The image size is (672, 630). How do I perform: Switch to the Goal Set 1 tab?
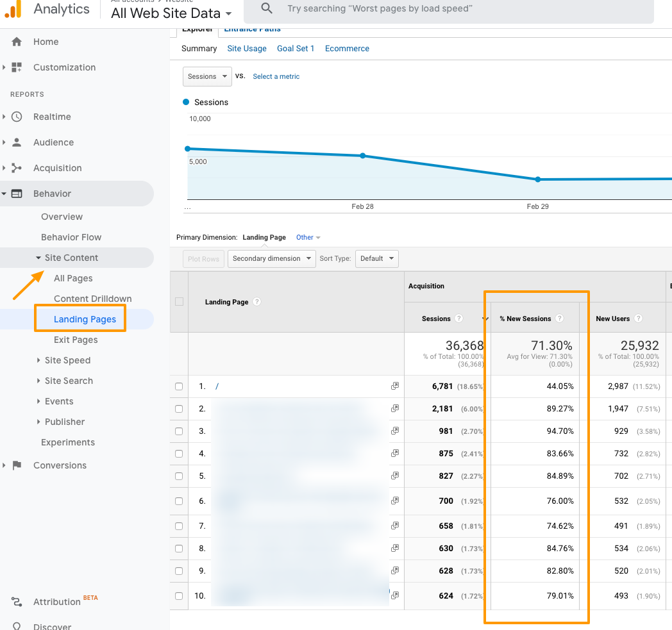[x=296, y=49]
